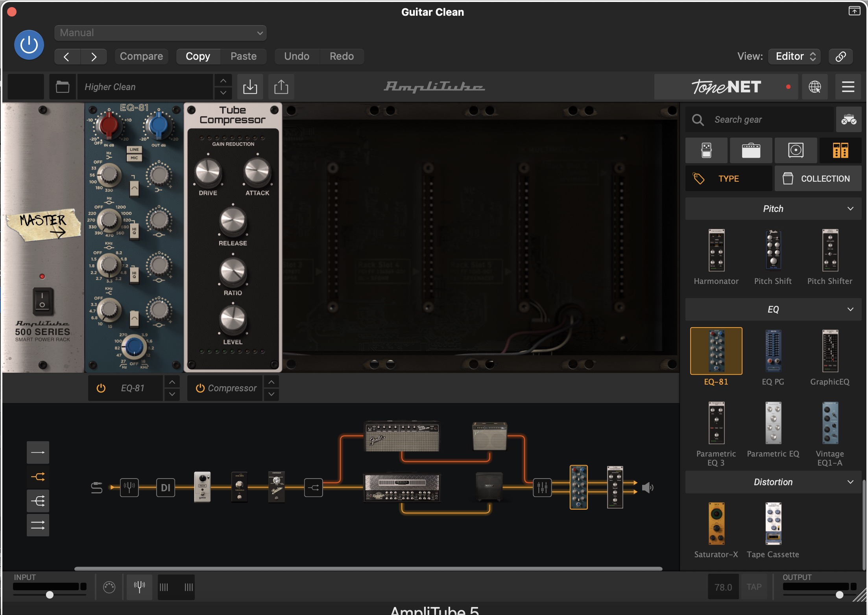Screen dimensions: 868x615
Task: Switch to COLLECTION filter tab
Action: tap(818, 179)
